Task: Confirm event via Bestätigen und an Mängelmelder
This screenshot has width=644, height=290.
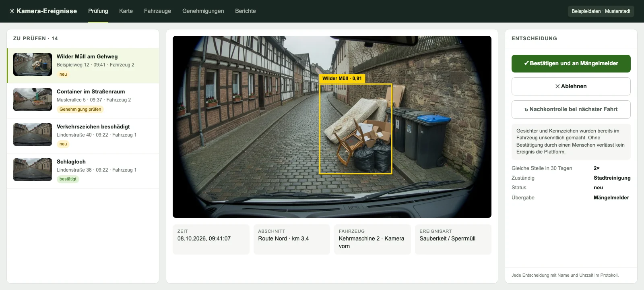Action: (x=571, y=64)
